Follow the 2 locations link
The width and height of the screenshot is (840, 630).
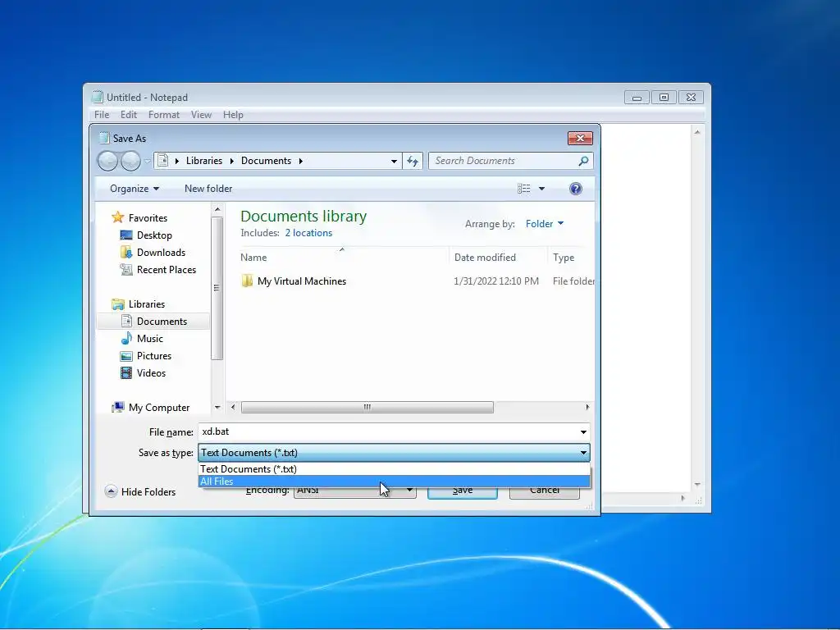[308, 233]
